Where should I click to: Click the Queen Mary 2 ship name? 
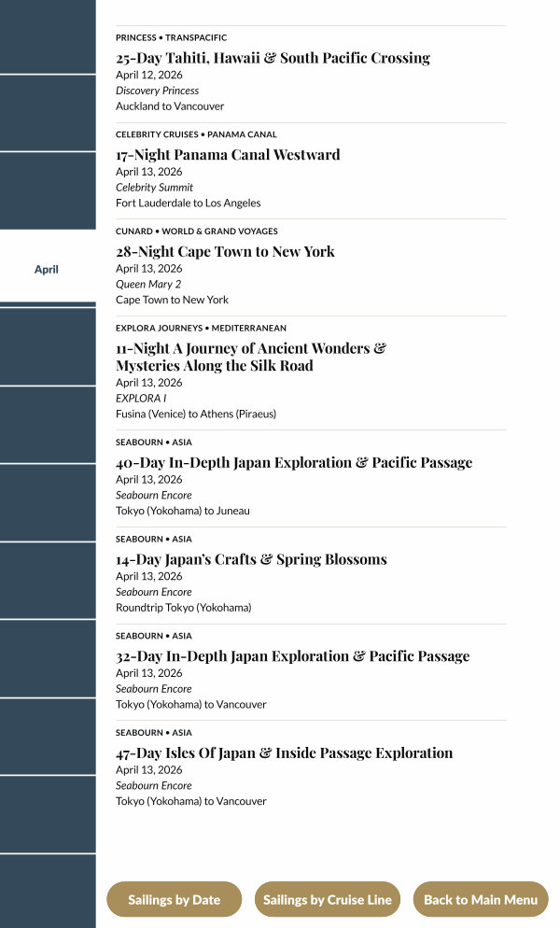(x=148, y=285)
